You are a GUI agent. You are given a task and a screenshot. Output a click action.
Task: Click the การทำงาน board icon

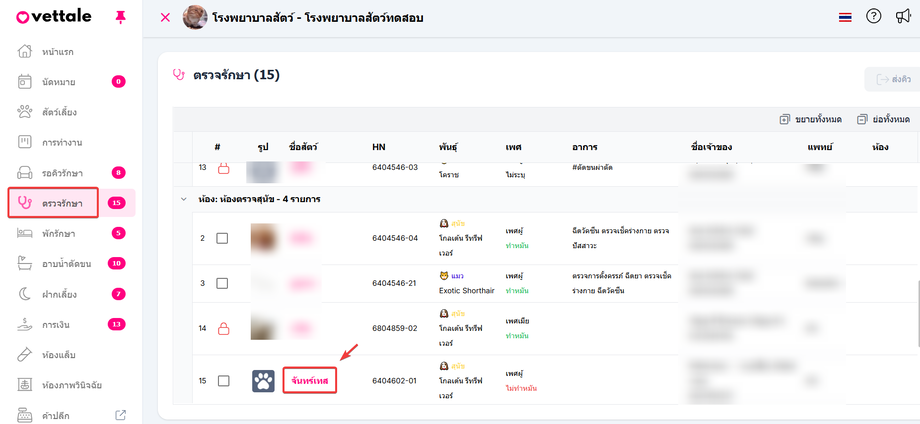point(25,142)
